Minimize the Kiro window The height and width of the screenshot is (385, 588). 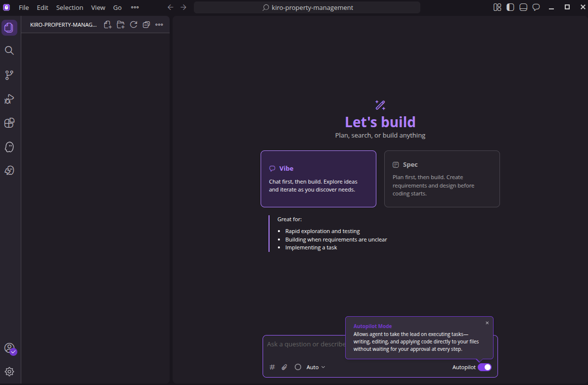551,7
